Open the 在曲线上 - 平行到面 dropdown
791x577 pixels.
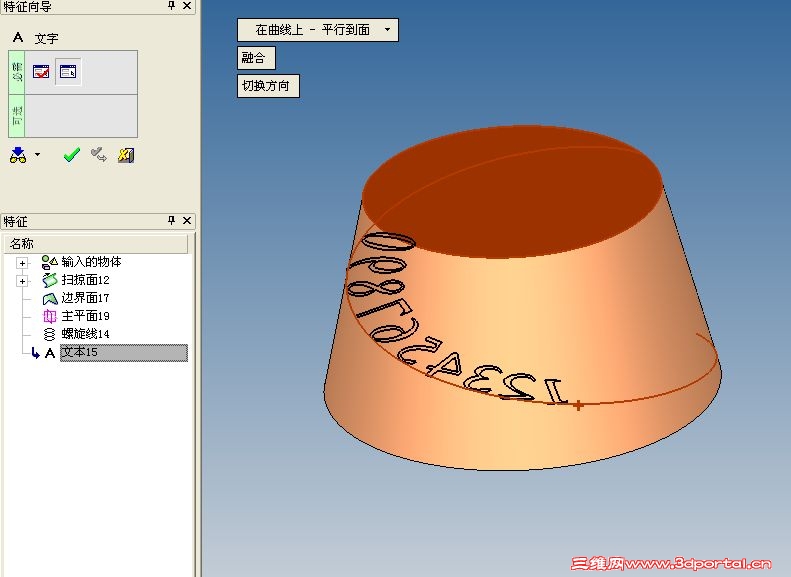pyautogui.click(x=318, y=30)
